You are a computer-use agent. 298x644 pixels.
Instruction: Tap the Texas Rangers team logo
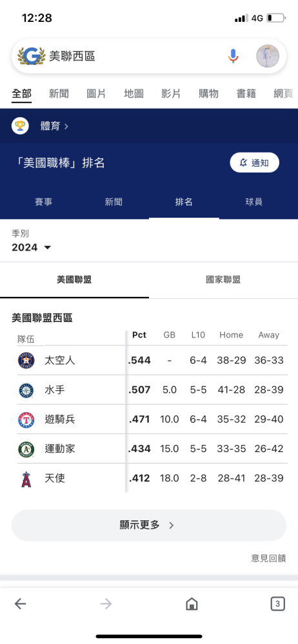pos(26,419)
